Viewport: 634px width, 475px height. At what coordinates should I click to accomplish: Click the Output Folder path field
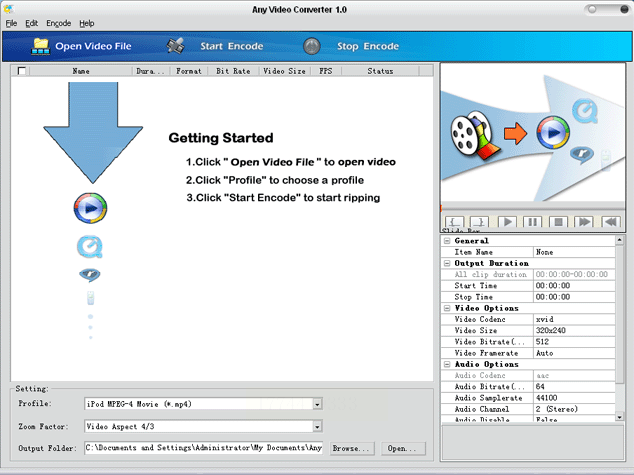click(203, 449)
